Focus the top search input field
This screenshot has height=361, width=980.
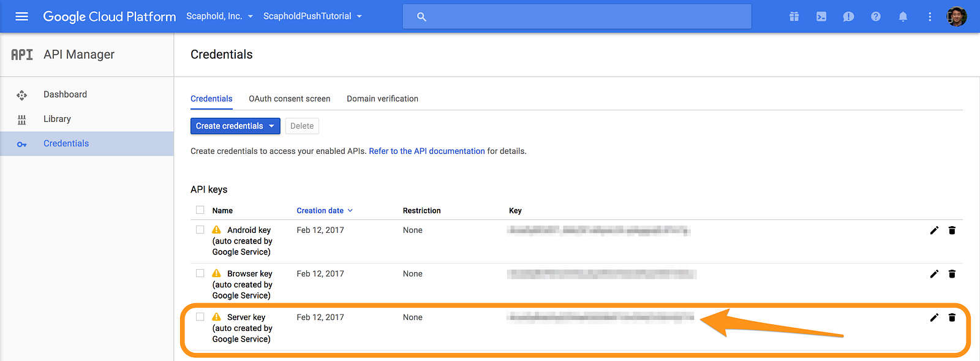577,17
